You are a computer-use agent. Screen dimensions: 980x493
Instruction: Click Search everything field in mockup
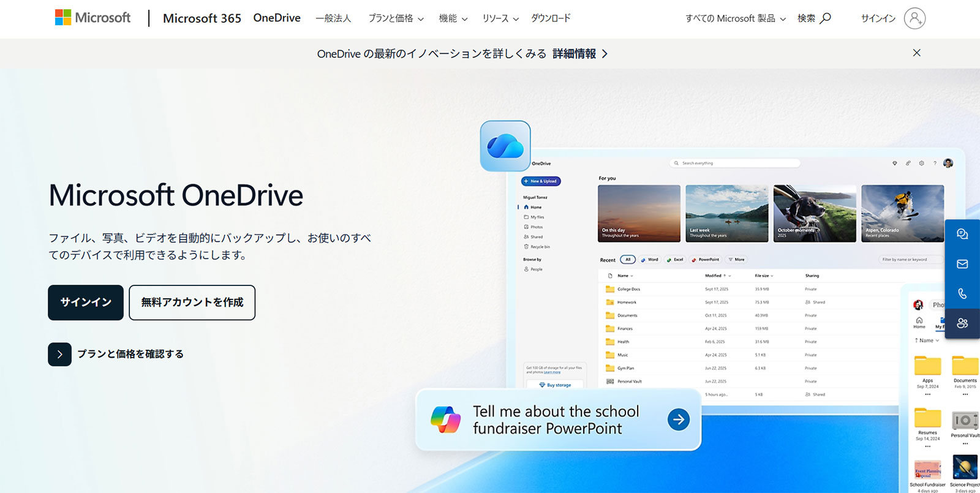pyautogui.click(x=735, y=164)
